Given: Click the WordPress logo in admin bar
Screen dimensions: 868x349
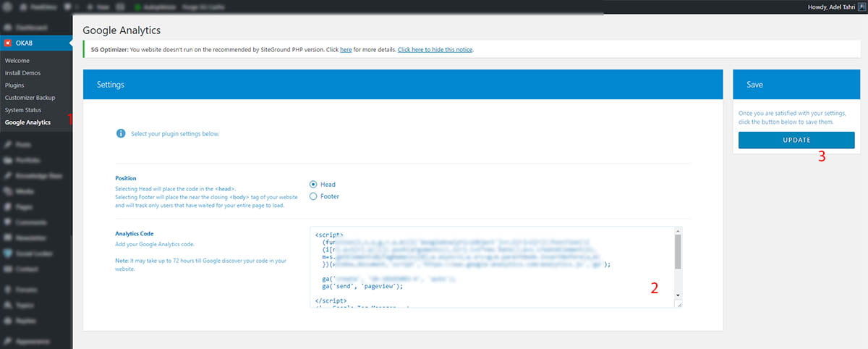Looking at the screenshot, I should [x=8, y=7].
